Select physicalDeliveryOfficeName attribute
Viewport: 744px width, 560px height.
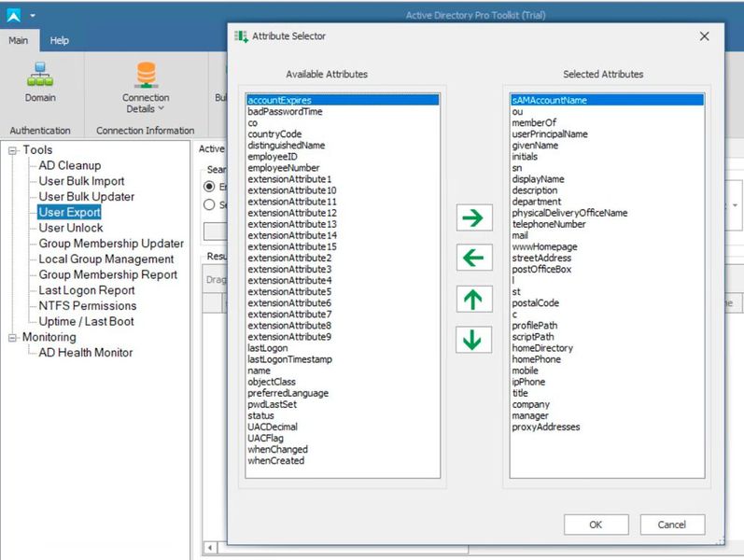pyautogui.click(x=569, y=213)
